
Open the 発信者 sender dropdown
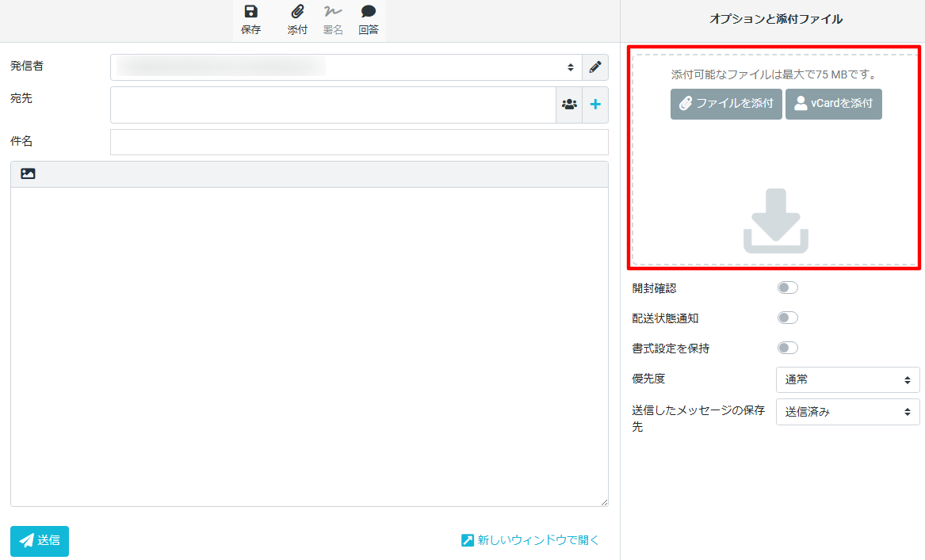(346, 67)
